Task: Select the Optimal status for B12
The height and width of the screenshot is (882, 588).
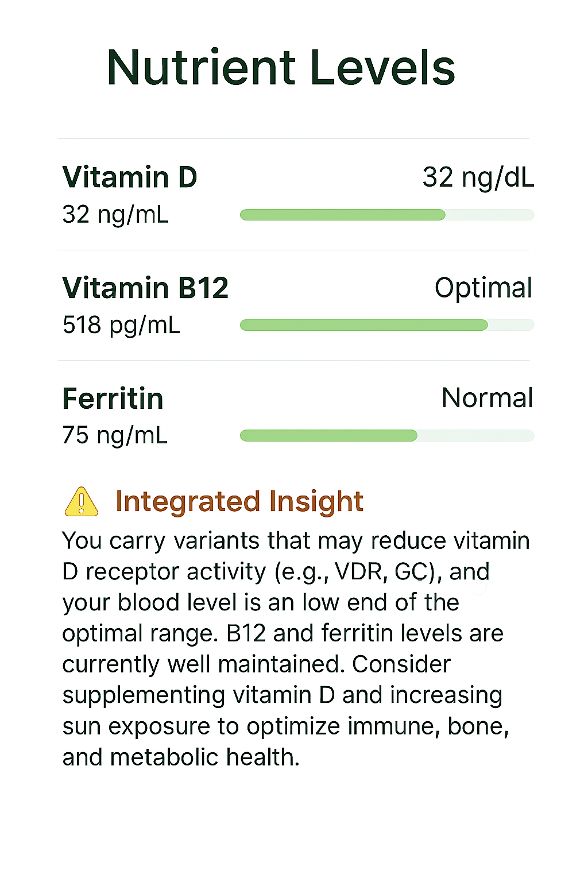Action: pyautogui.click(x=483, y=288)
